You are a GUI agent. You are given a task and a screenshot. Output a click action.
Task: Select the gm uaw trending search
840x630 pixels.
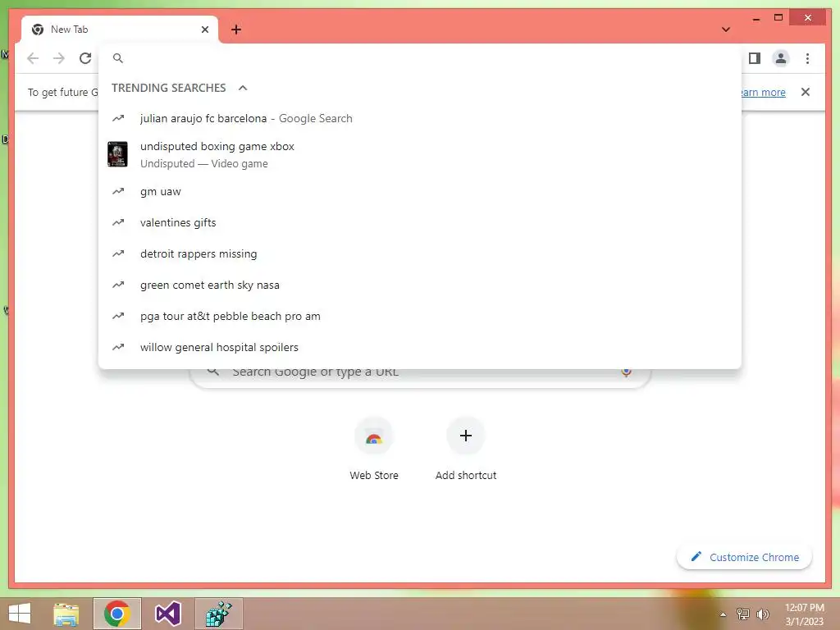(420, 191)
